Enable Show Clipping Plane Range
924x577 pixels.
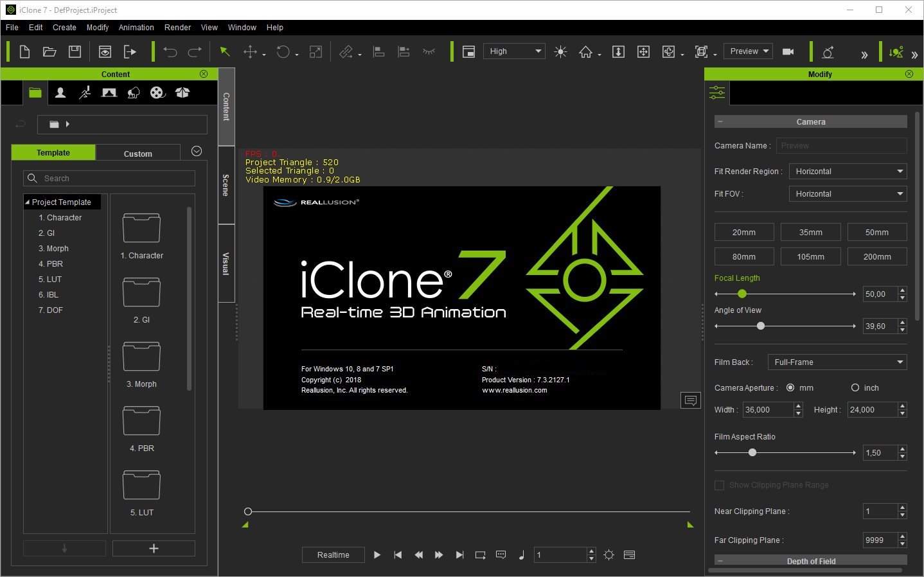click(x=720, y=485)
